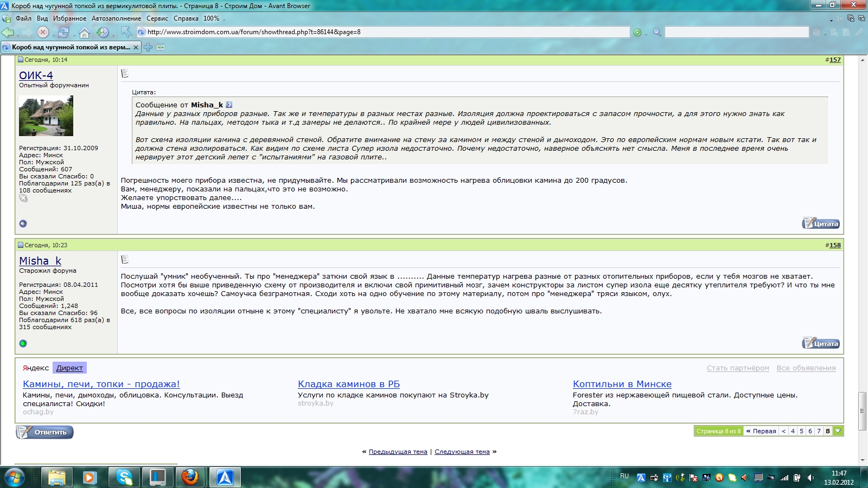
Task: Open browsing history clock icon
Action: [103, 33]
